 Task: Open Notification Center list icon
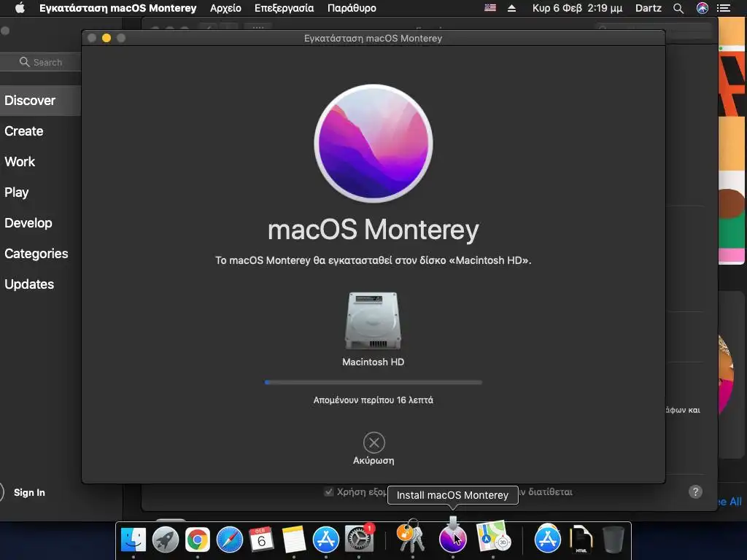724,8
